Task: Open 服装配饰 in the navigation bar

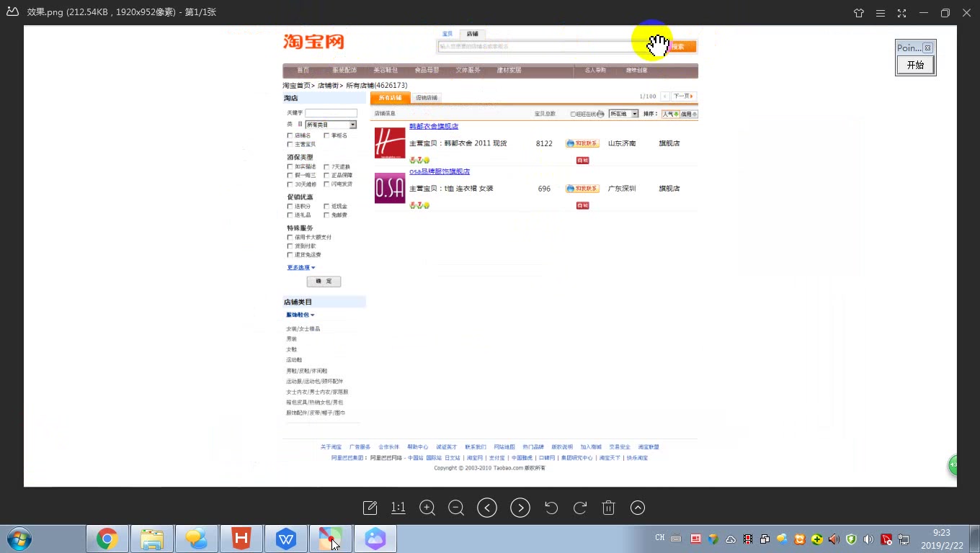Action: coord(344,71)
